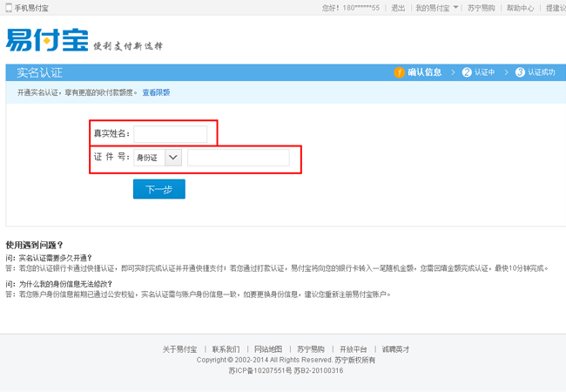Click the 下一步 button
566x392 pixels.
click(x=159, y=189)
